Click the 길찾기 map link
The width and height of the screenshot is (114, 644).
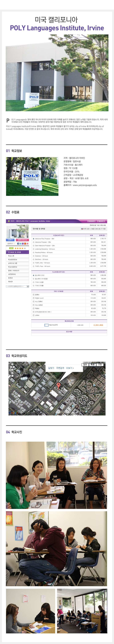click(51, 368)
